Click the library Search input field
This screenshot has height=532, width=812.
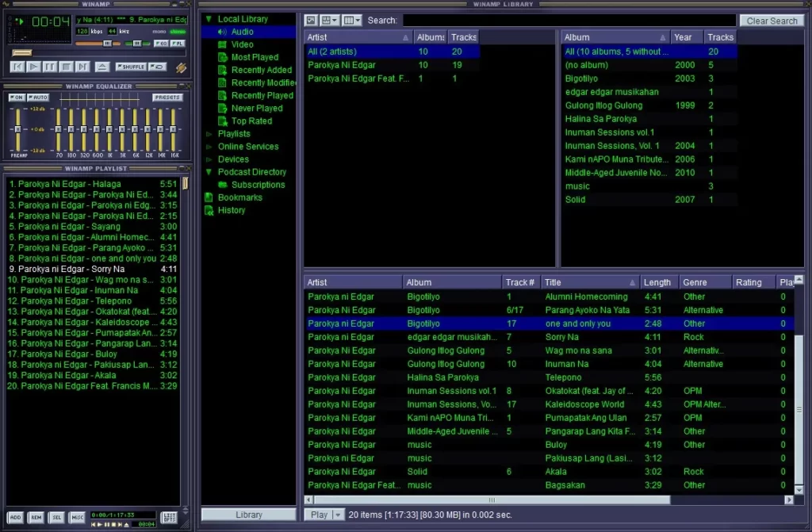(569, 20)
